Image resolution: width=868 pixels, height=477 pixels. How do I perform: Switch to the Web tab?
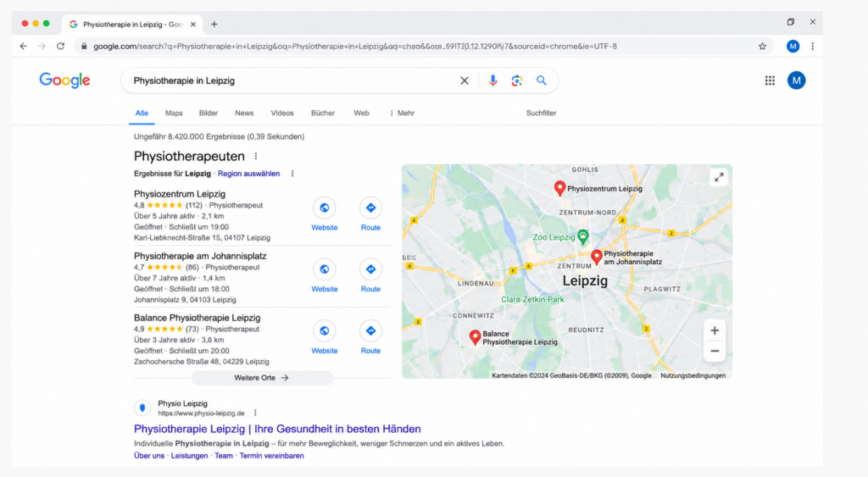pos(361,113)
